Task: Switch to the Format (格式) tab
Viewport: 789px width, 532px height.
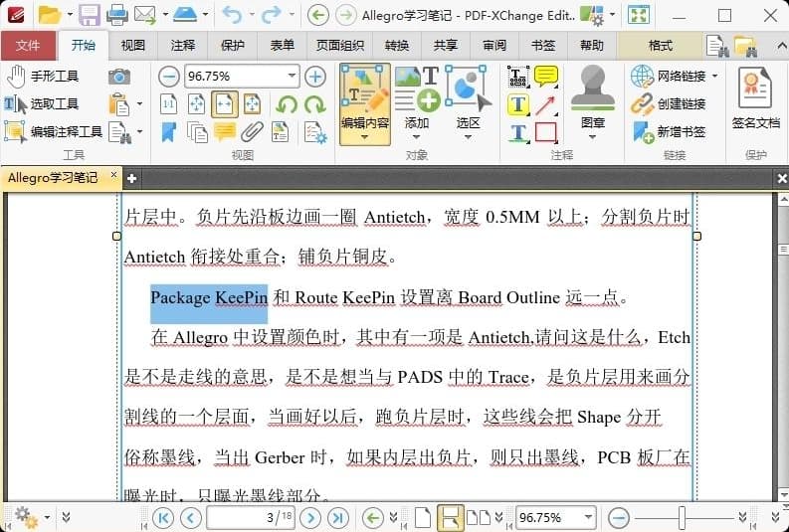Action: click(661, 46)
